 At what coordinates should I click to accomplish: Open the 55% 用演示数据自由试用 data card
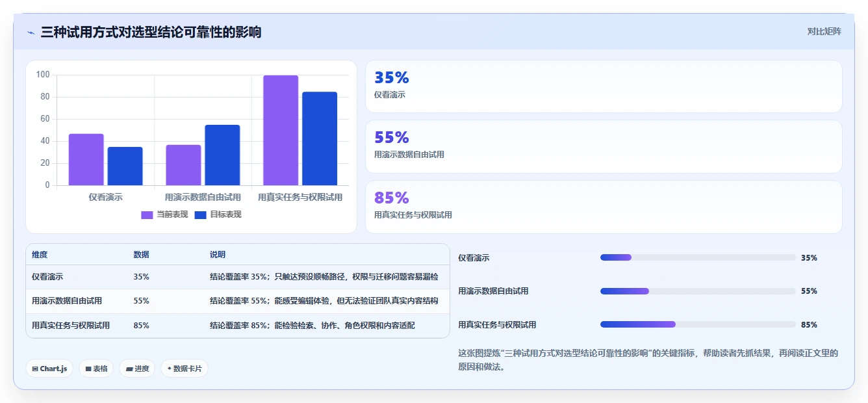pos(604,146)
